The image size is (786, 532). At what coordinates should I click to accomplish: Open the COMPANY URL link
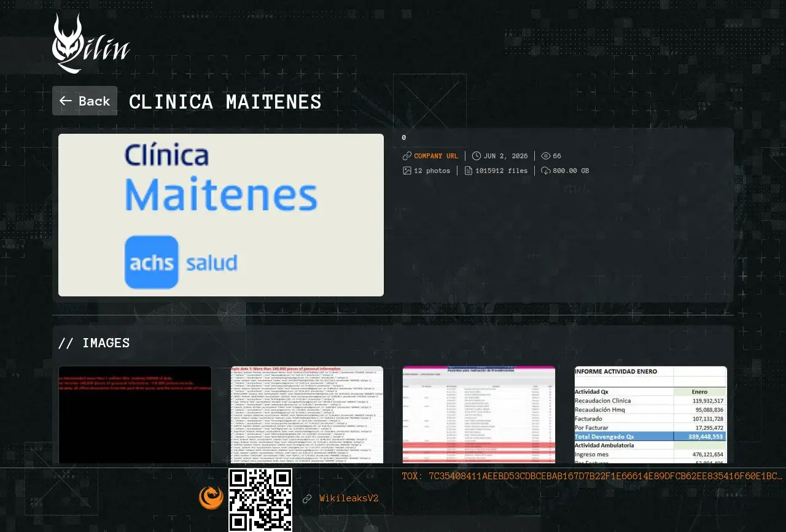tap(436, 156)
